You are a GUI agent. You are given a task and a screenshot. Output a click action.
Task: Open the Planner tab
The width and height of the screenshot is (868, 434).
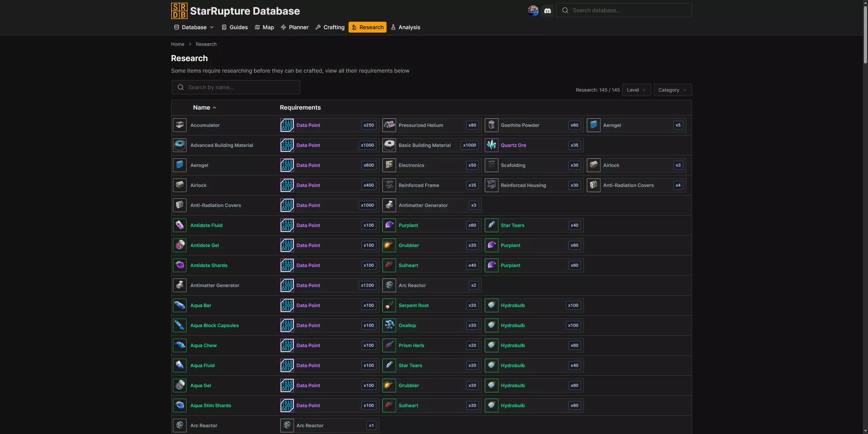pos(295,27)
